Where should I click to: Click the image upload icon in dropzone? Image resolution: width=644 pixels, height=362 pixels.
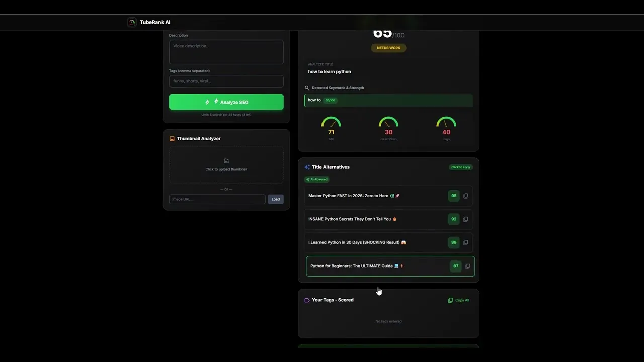(x=226, y=161)
